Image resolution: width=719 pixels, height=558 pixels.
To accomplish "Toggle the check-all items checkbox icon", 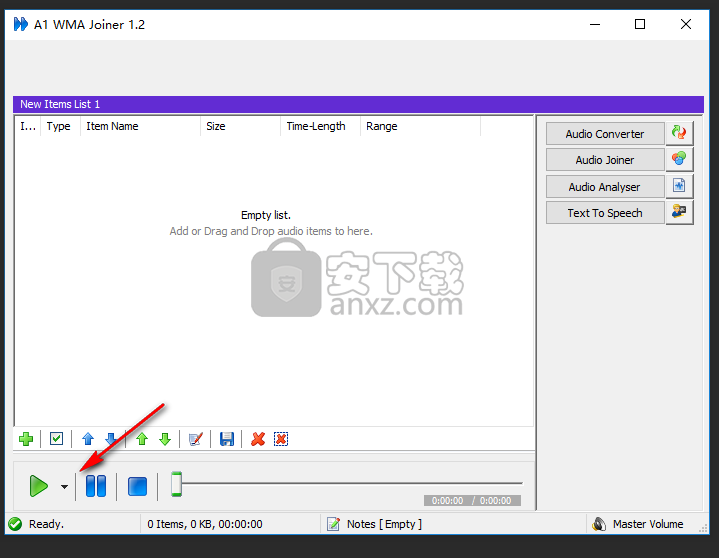I will pos(56,439).
